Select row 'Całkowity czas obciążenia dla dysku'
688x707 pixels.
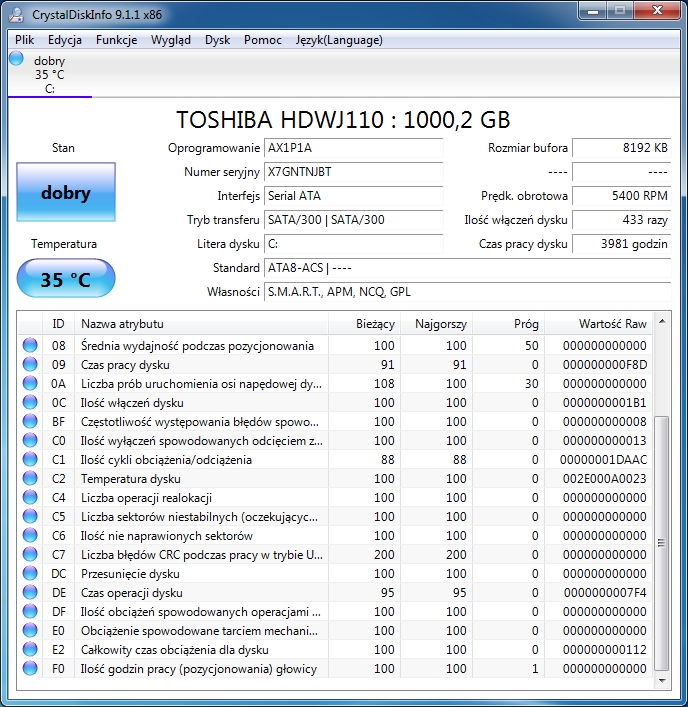click(x=335, y=649)
